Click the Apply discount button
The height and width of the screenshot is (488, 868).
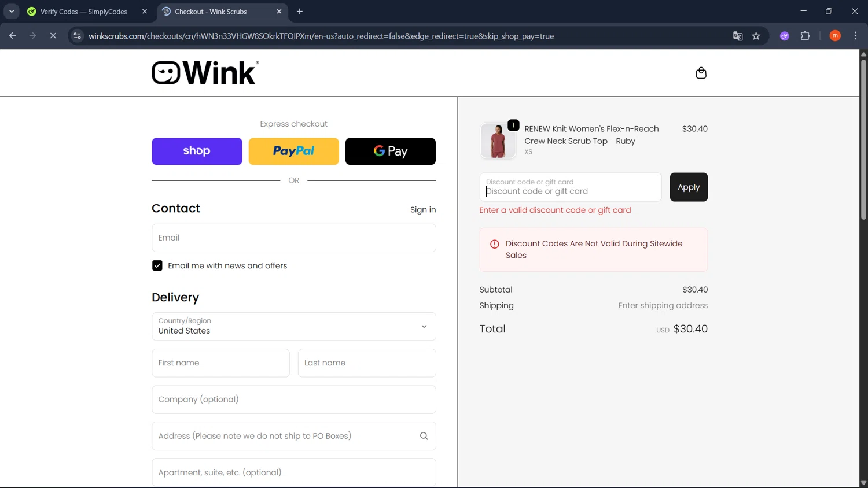click(689, 187)
